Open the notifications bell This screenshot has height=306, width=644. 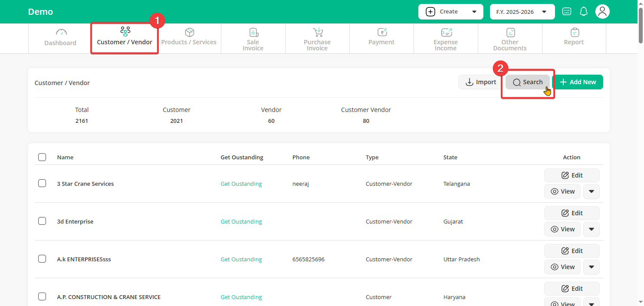(584, 12)
